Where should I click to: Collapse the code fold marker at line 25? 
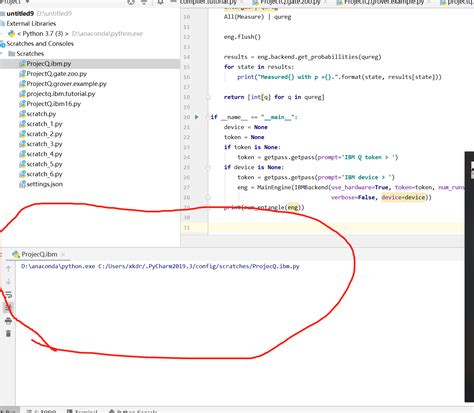(208, 167)
